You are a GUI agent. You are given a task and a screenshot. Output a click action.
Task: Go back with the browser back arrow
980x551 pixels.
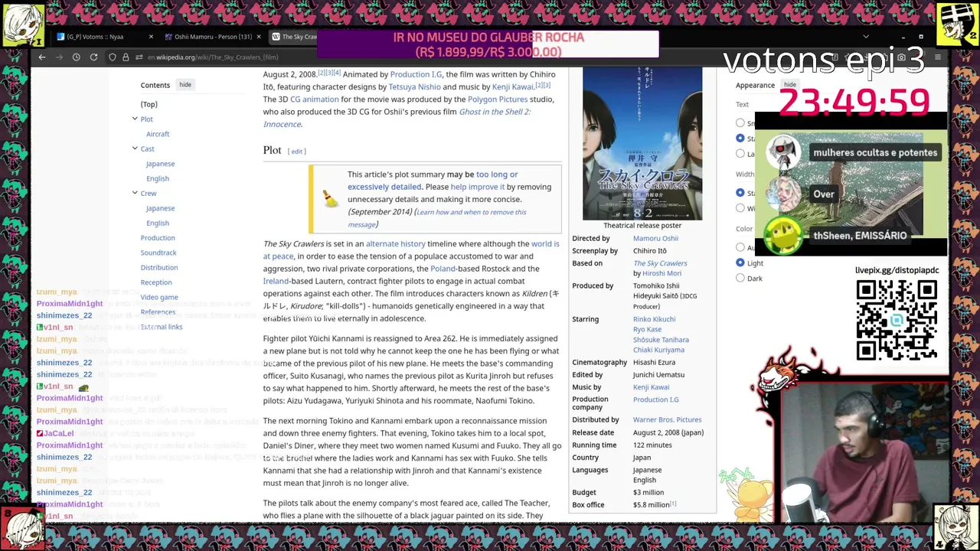coord(42,57)
